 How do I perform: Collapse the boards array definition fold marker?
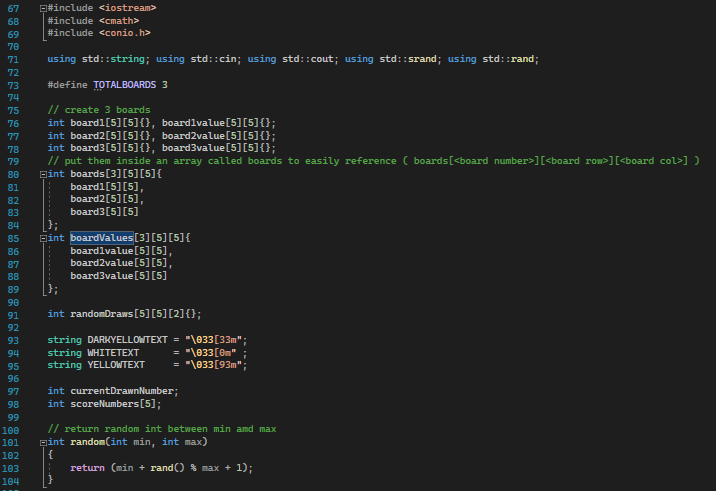41,174
